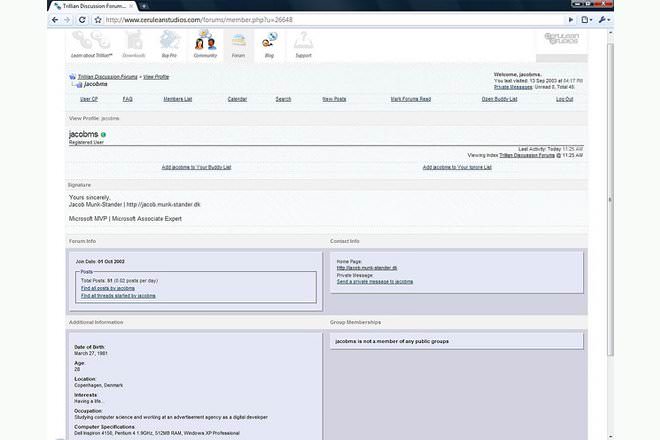Open the Private Messages link
This screenshot has height=440, width=660.
point(513,87)
